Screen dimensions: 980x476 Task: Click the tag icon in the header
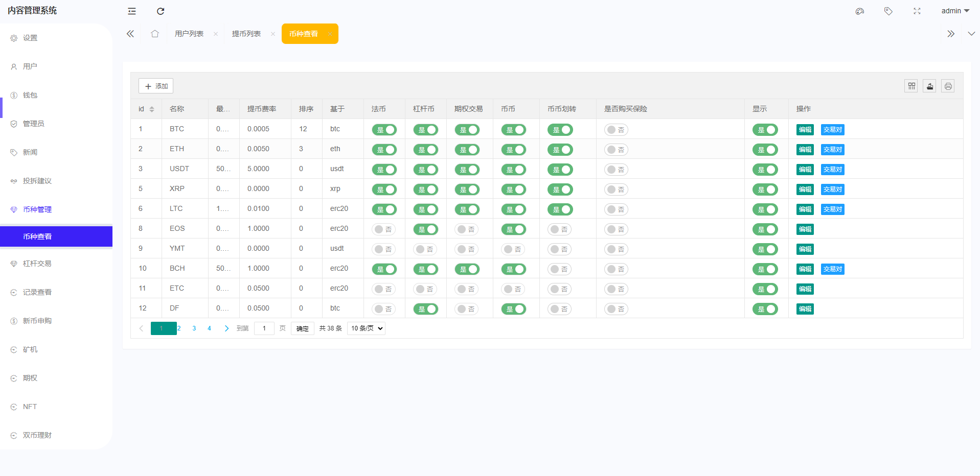click(888, 11)
